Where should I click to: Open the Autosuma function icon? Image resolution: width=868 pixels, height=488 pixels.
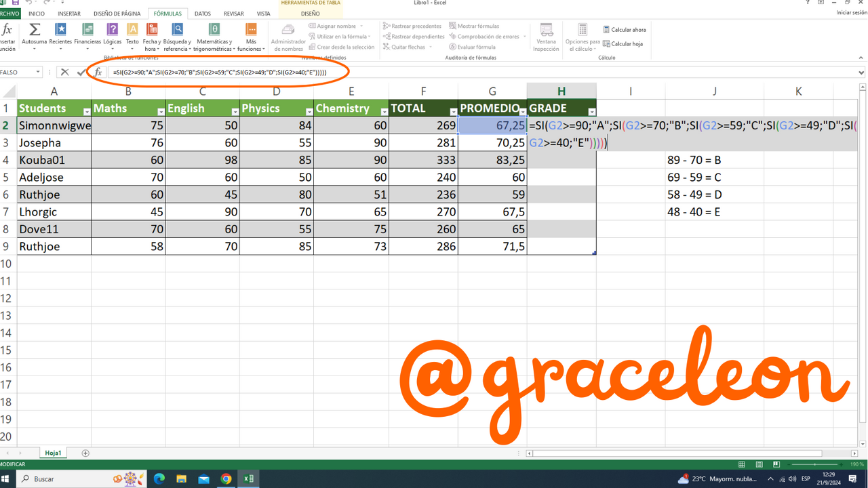point(34,36)
